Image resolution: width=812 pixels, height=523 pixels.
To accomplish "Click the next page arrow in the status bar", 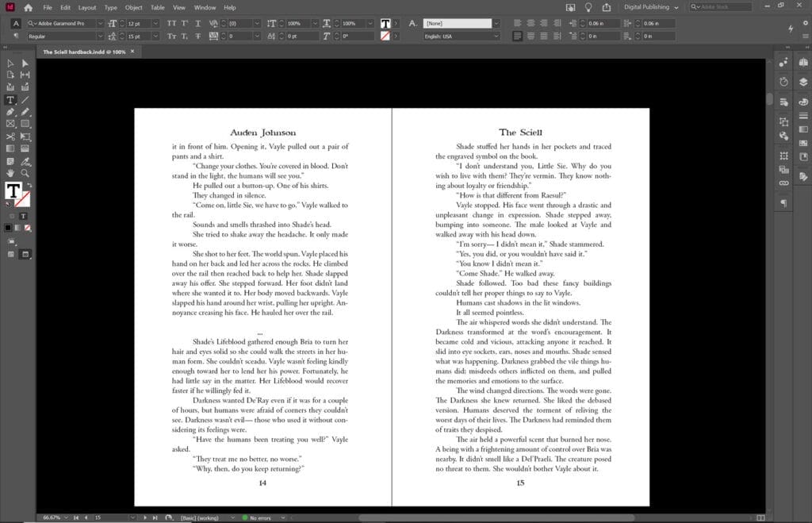I will point(145,517).
